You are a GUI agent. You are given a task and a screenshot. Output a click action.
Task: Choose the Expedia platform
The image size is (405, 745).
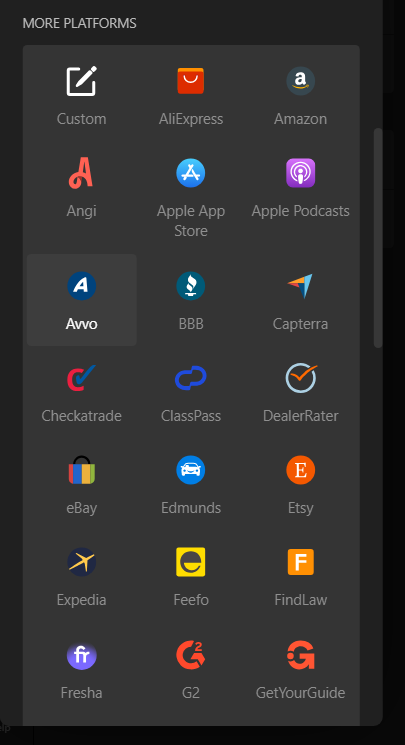(x=81, y=576)
